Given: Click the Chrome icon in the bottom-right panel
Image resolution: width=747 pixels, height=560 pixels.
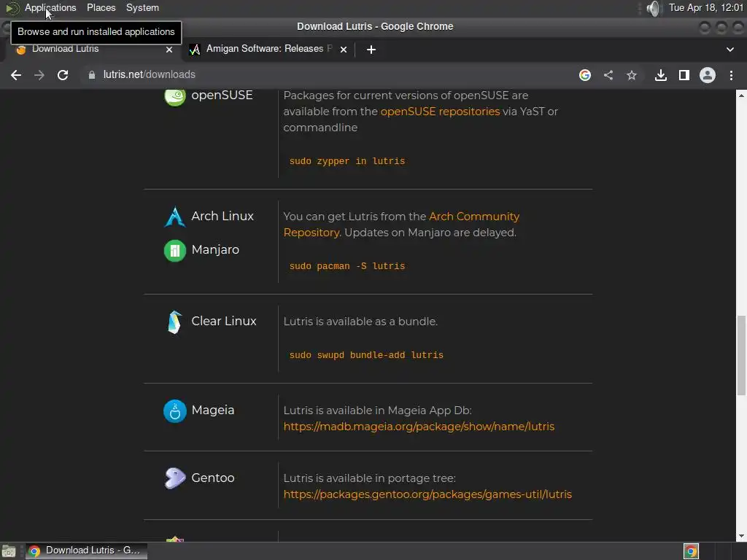Looking at the screenshot, I should coord(691,551).
